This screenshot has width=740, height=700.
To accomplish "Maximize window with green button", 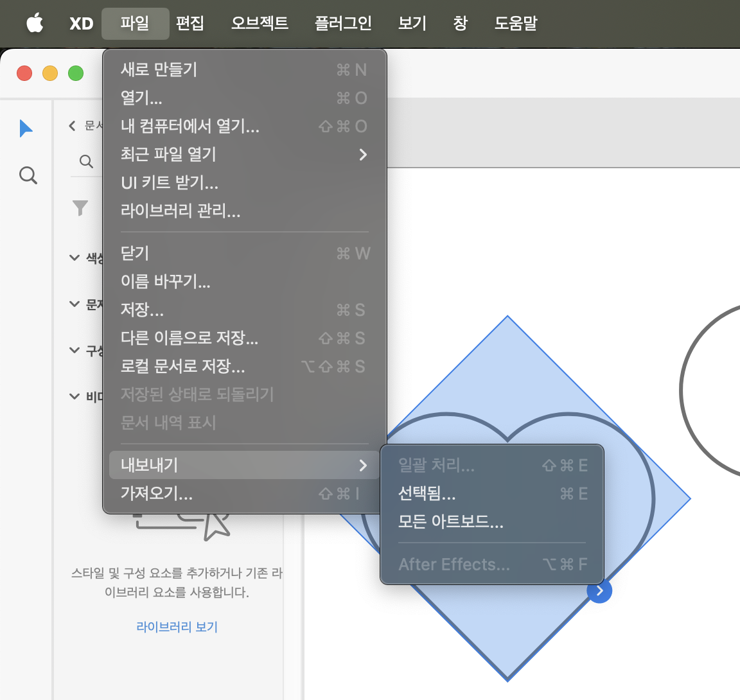I will pos(76,73).
